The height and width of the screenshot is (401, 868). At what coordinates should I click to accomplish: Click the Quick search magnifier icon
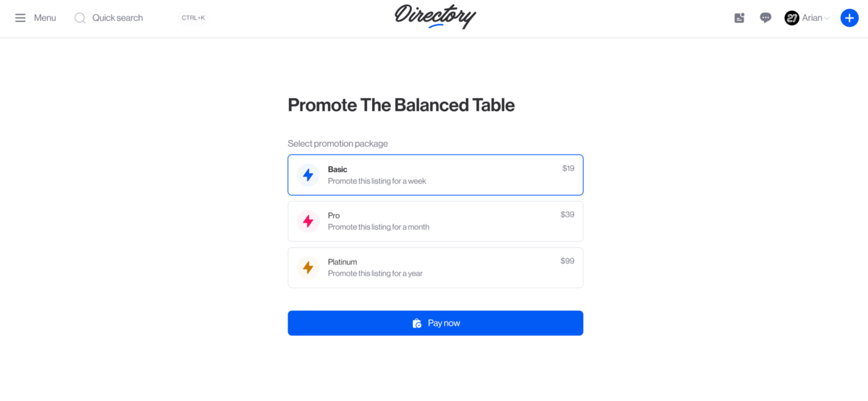pos(80,18)
